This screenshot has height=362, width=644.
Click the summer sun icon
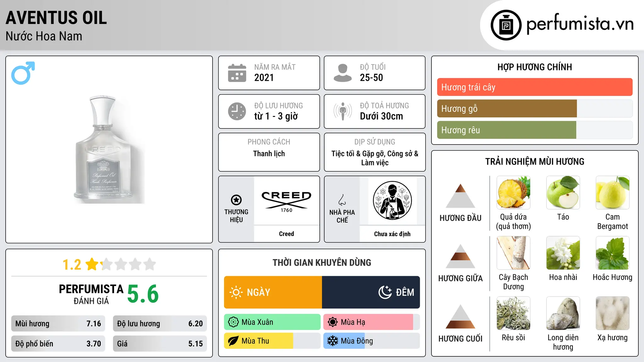click(332, 322)
